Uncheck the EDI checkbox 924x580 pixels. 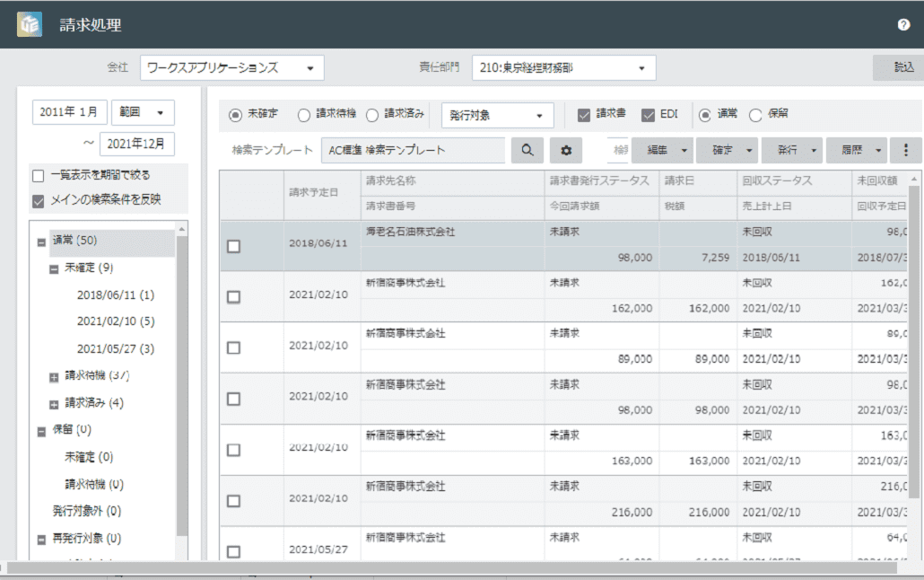coord(648,114)
